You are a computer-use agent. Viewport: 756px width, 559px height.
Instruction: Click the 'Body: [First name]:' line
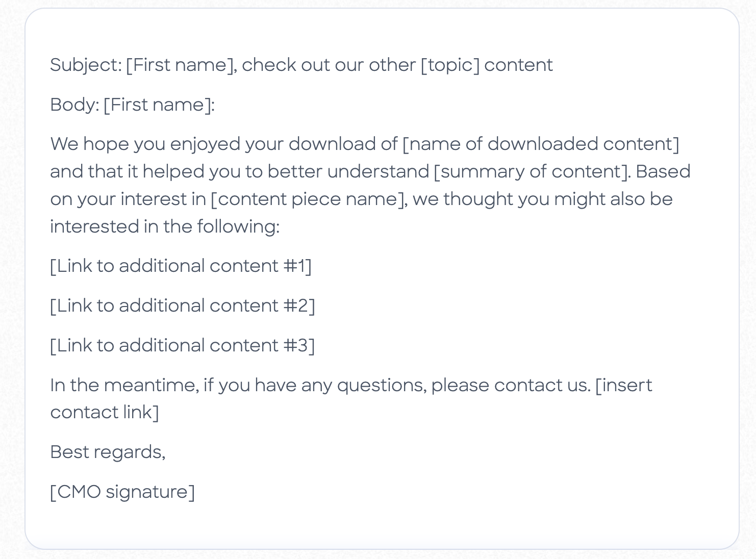[x=133, y=105]
